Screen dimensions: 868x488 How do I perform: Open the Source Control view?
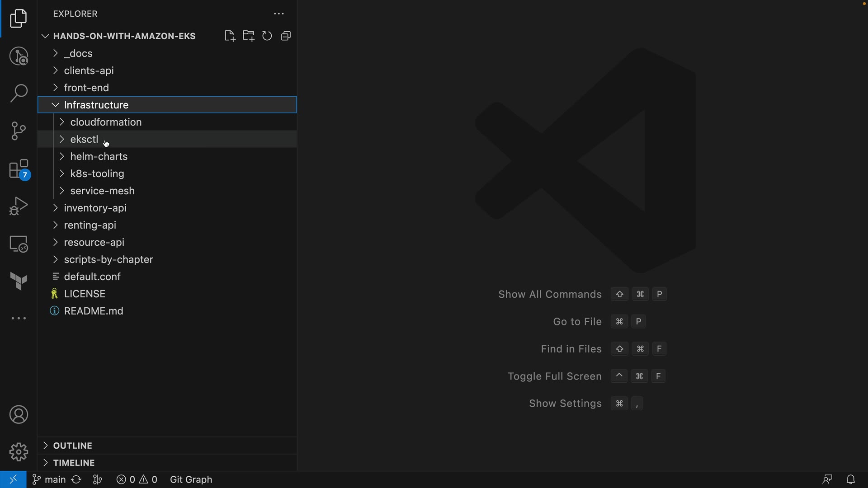(19, 131)
